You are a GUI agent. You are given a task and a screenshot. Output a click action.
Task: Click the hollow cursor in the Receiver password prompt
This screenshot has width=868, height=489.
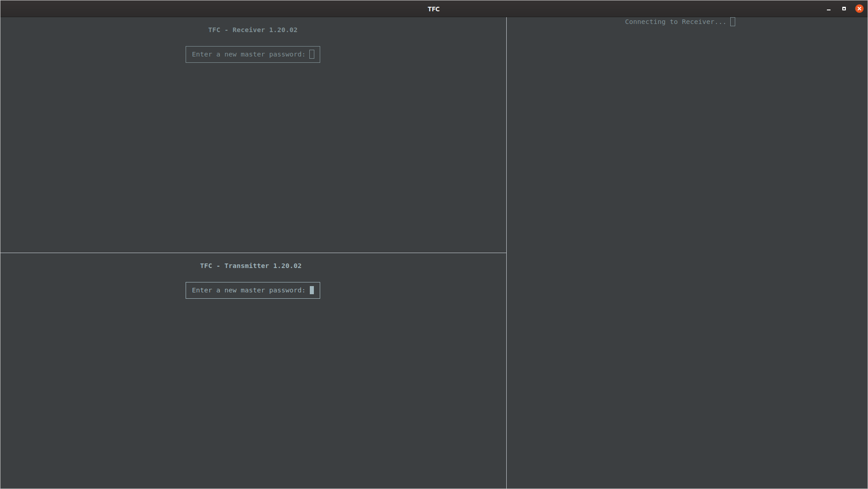point(312,54)
